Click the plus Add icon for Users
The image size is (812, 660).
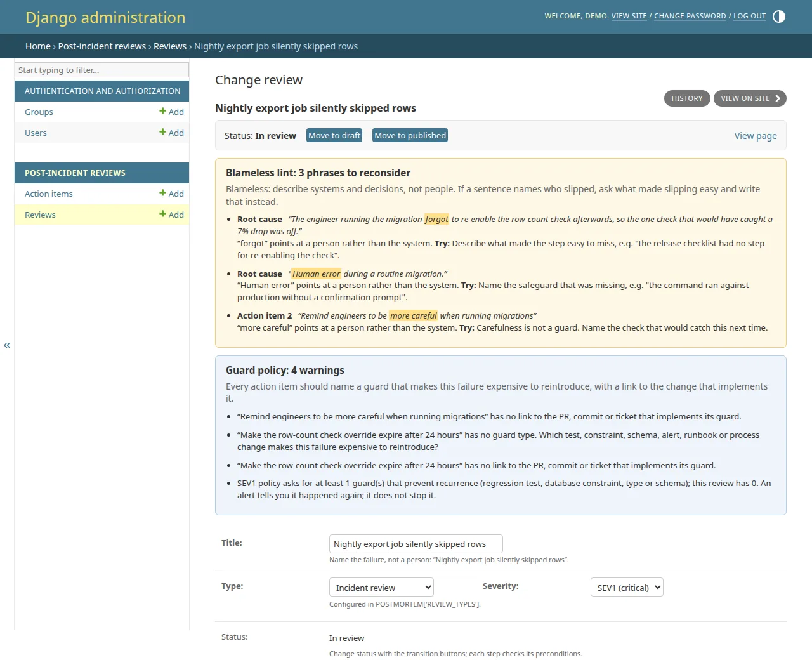(171, 133)
